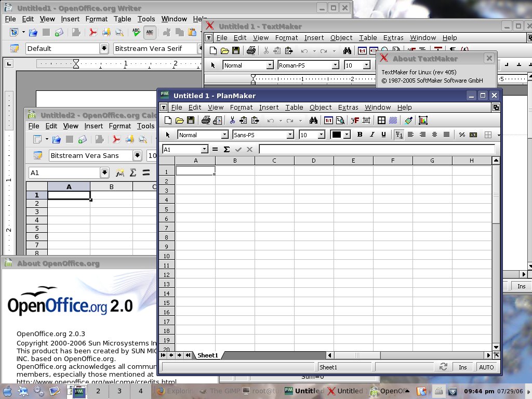Toggle Ins mode in PlanMaker status bar
This screenshot has width=532, height=399.
click(x=463, y=367)
